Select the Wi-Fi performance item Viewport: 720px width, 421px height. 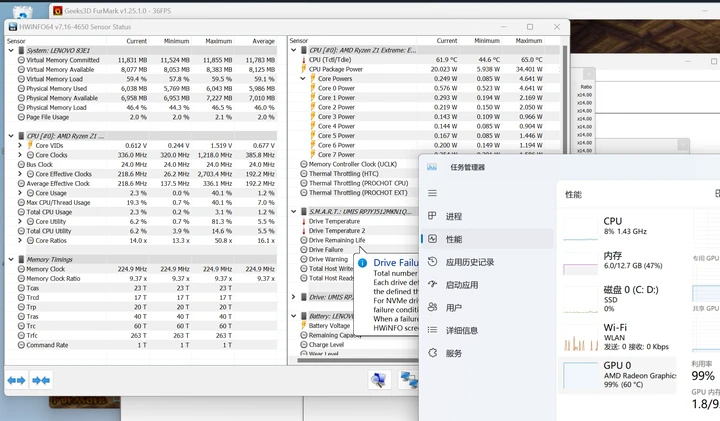point(618,337)
